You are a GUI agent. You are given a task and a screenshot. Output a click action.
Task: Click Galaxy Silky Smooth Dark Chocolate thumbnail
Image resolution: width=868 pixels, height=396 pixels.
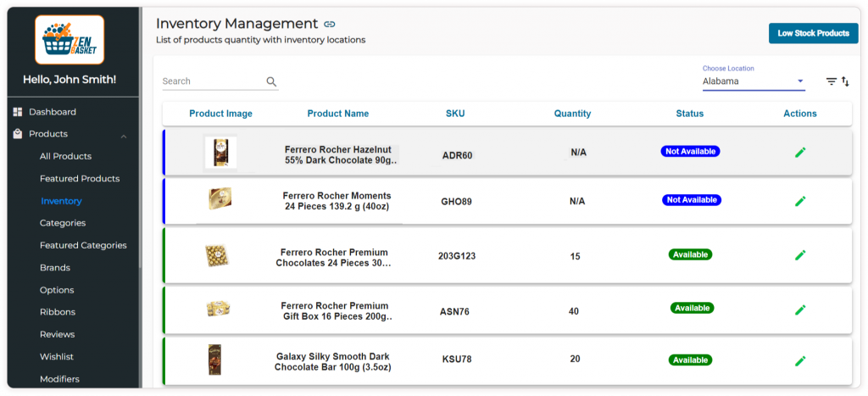click(x=214, y=360)
